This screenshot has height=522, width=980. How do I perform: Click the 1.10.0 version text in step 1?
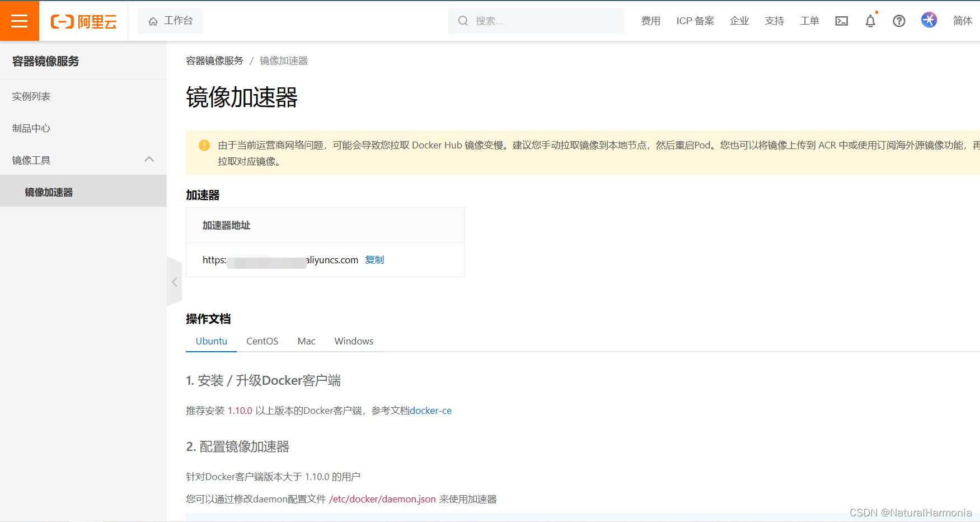coord(240,411)
